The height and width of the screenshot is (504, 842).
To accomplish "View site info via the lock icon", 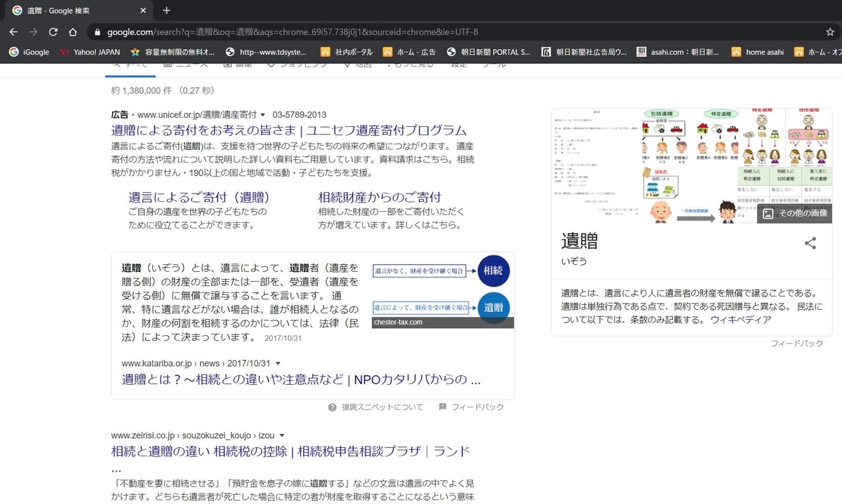I will pyautogui.click(x=98, y=32).
